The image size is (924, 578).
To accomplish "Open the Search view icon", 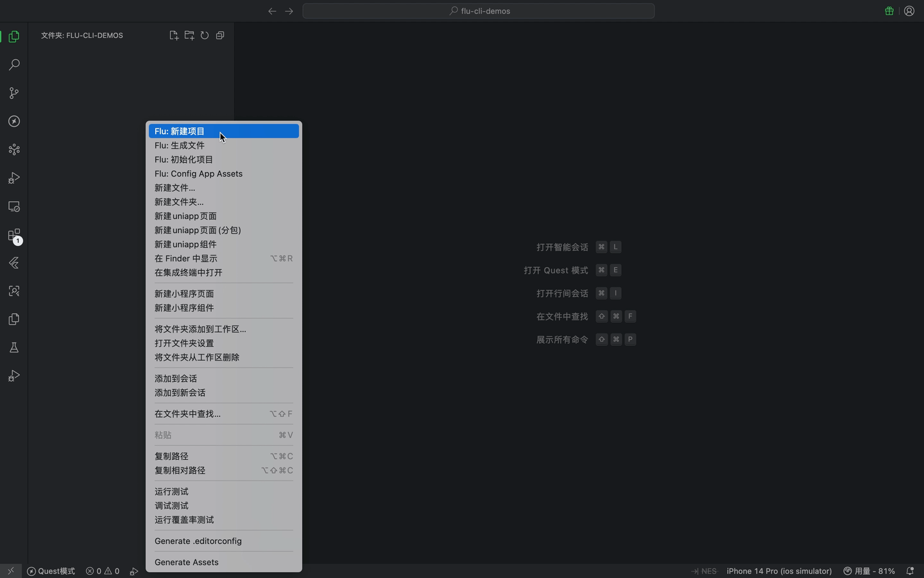I will point(14,65).
